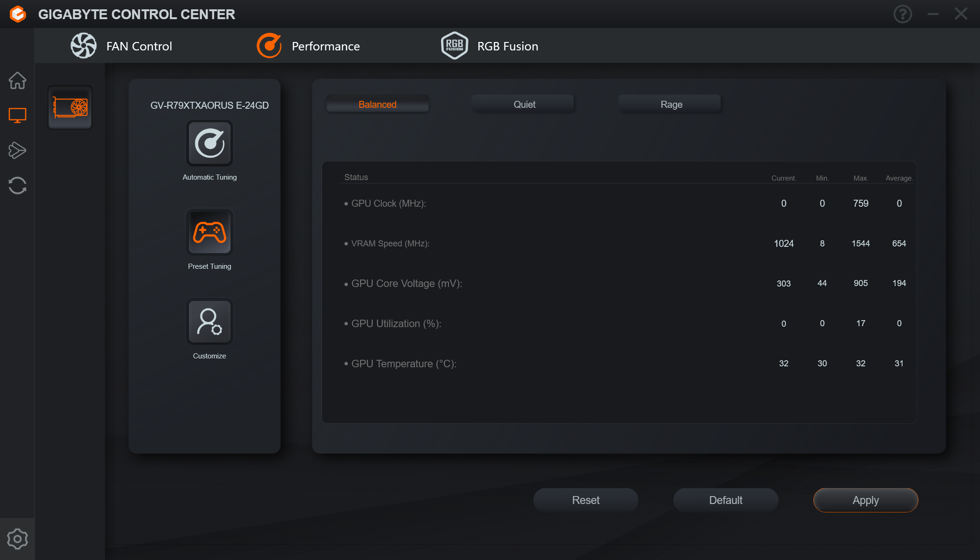980x560 pixels.
Task: Click Automatic Tuning icon
Action: (210, 143)
